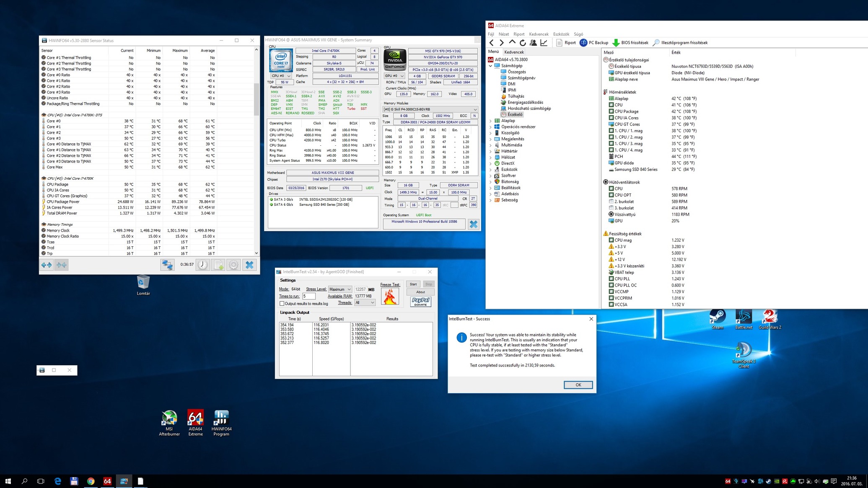Open the Stress Level dropdown
The width and height of the screenshot is (868, 488).
[340, 289]
